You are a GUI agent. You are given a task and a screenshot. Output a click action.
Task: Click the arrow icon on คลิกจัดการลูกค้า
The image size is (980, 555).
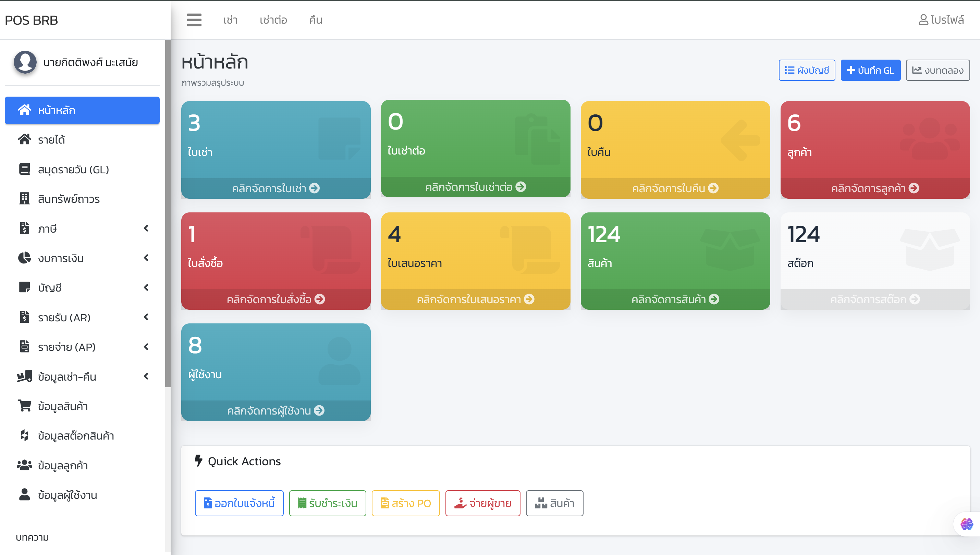[x=914, y=188]
